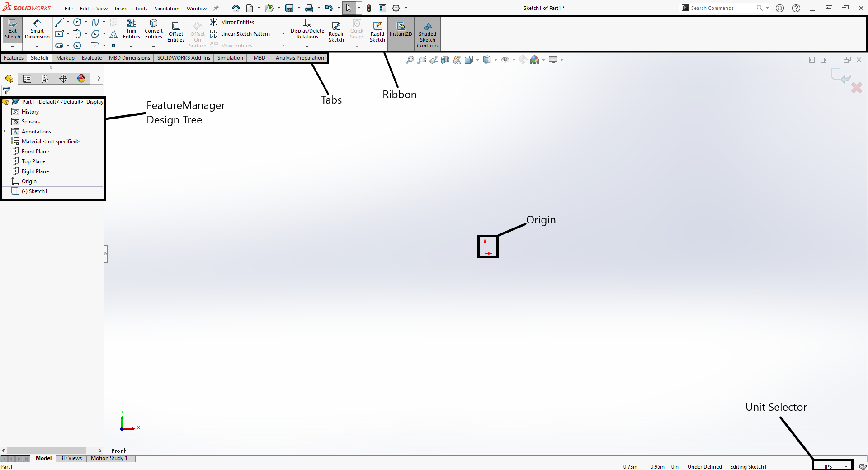Switch to the Evaluate tab
This screenshot has height=470, width=868.
(92, 58)
